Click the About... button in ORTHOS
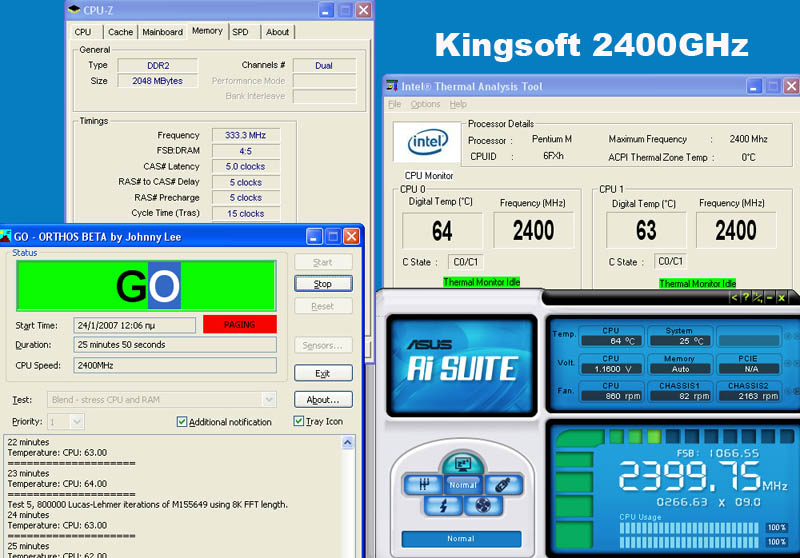The image size is (800, 558). tap(323, 399)
